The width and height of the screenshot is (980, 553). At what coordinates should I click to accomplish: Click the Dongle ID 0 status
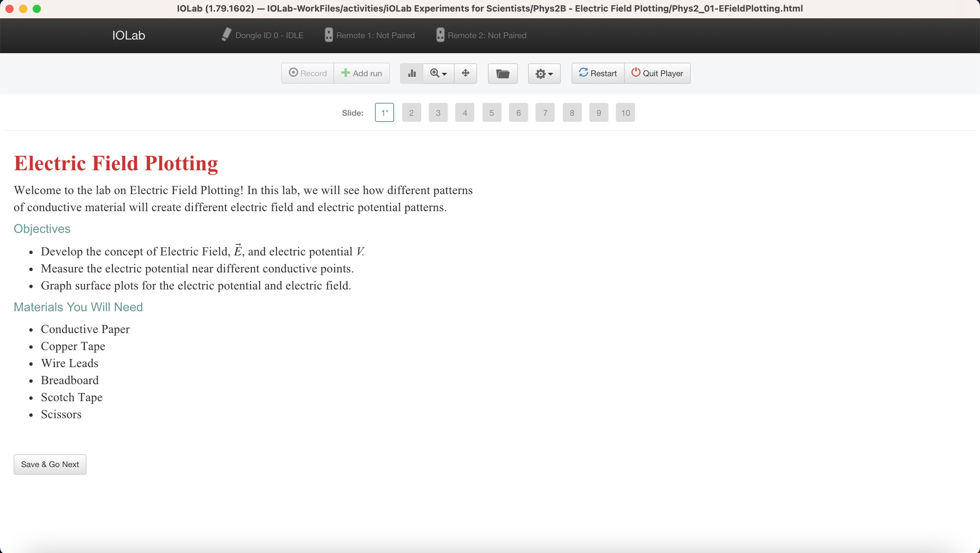pos(262,35)
